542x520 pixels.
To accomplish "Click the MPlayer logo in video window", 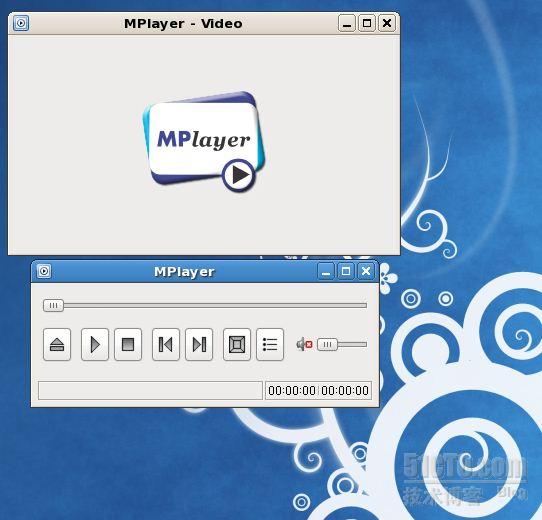I will coord(204,142).
